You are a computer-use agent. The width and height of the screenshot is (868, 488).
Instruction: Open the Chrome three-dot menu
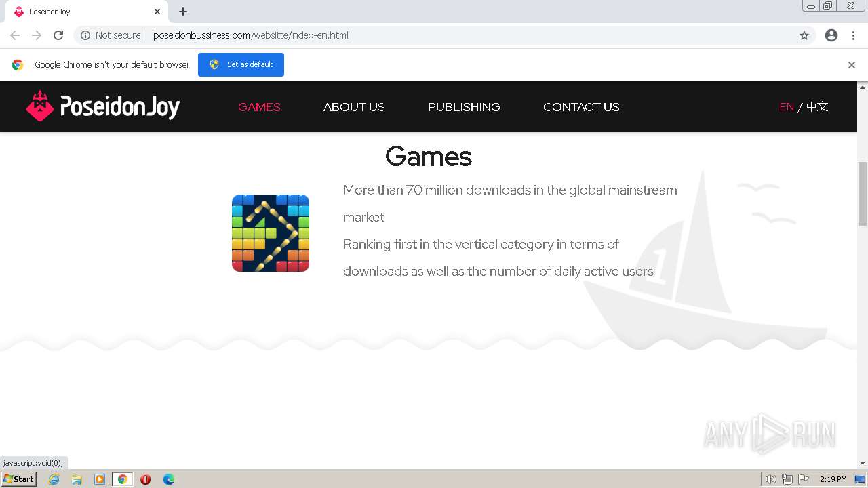[853, 35]
